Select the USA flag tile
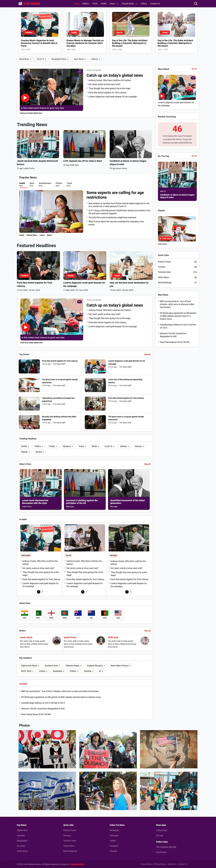This screenshot has height=868, width=216. pyautogui.click(x=118, y=614)
